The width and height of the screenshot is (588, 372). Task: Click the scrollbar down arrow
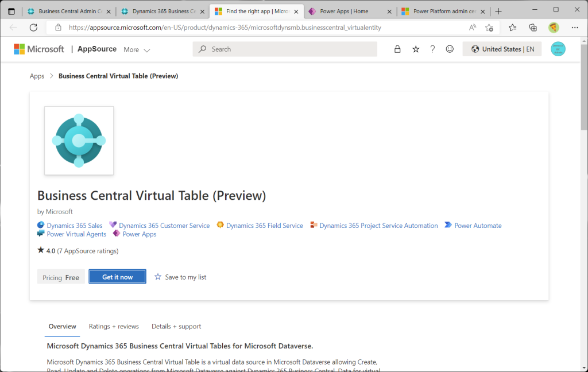click(584, 368)
